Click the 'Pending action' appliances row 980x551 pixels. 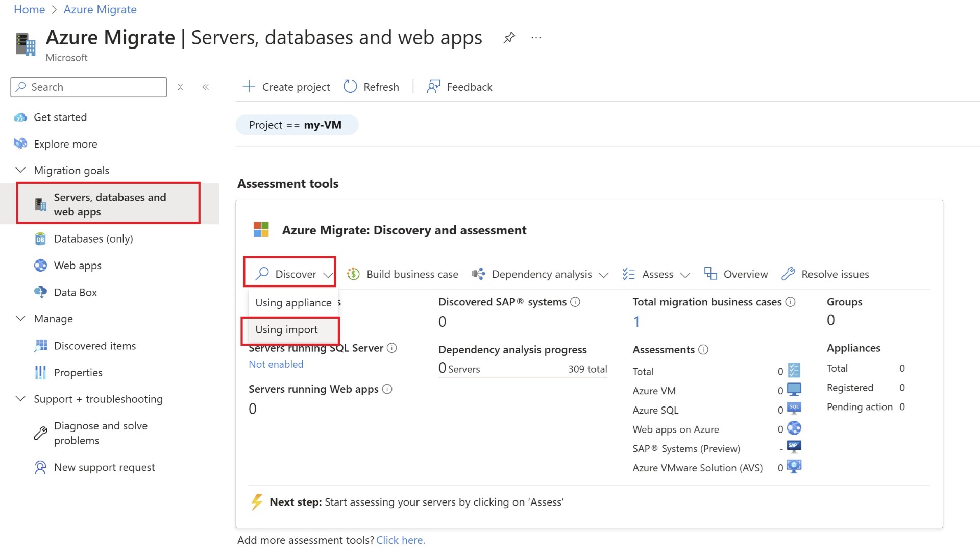tap(866, 406)
